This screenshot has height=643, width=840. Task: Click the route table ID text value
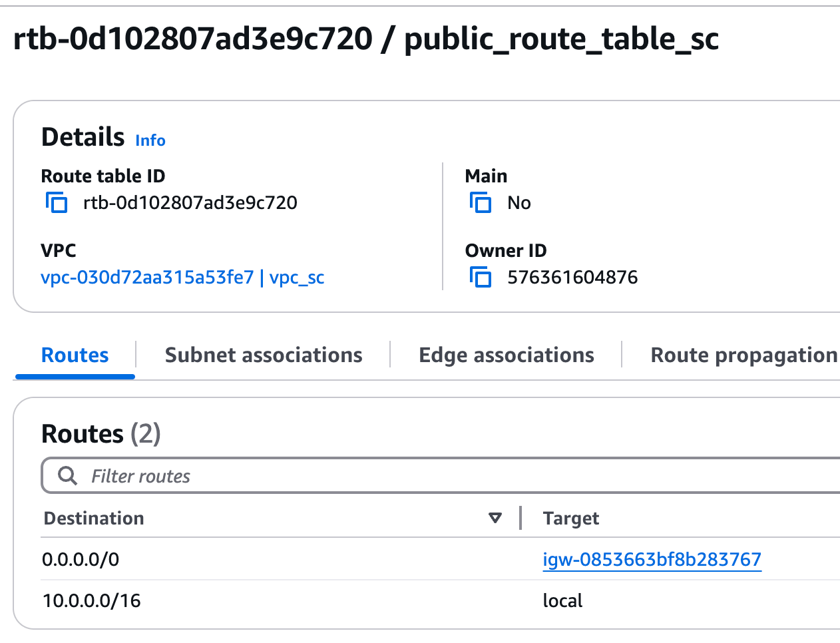pos(190,202)
